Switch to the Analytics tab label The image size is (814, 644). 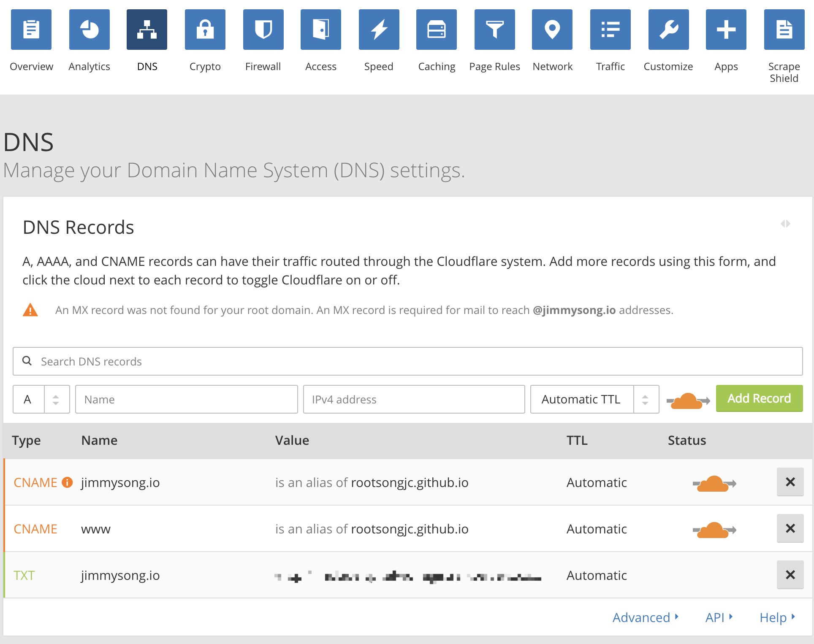point(90,67)
